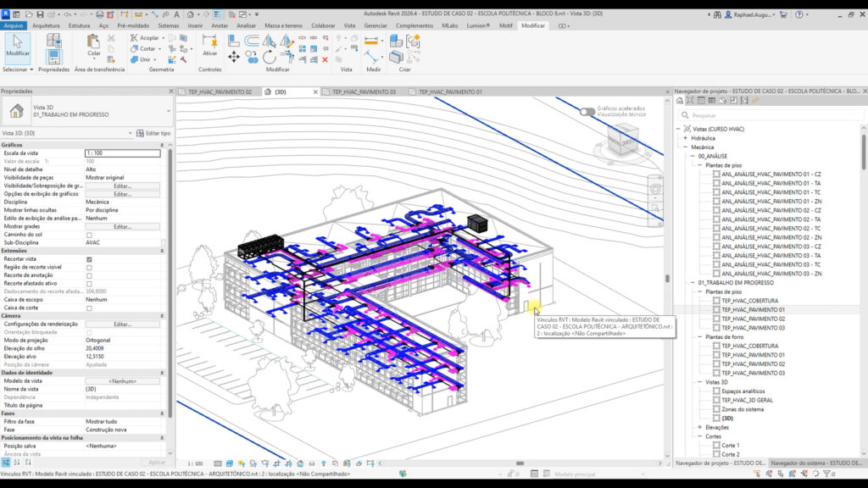This screenshot has height=488, width=868.
Task: Click Editar for Visibilidade/Sobreposição de gráficos
Action: (x=122, y=186)
